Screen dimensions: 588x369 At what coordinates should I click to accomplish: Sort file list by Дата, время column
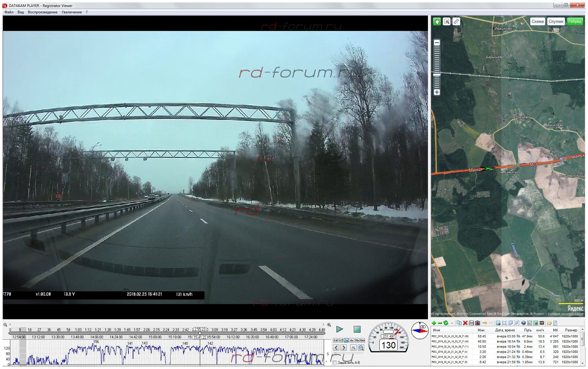[504, 330]
